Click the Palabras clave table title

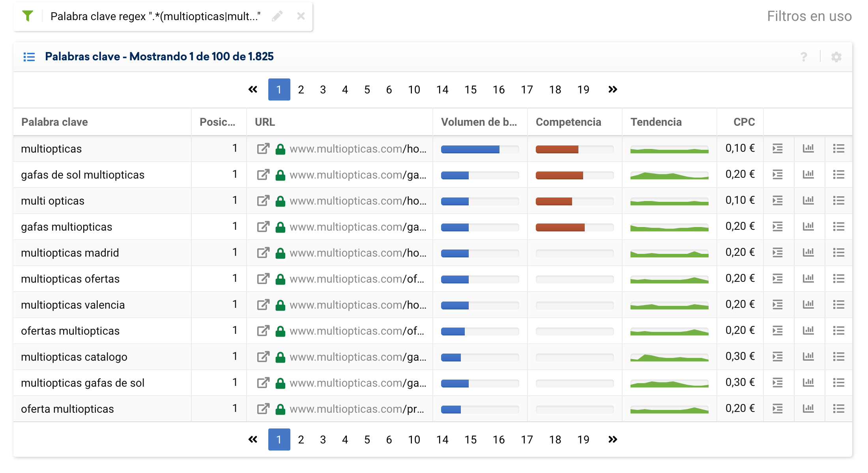point(159,57)
